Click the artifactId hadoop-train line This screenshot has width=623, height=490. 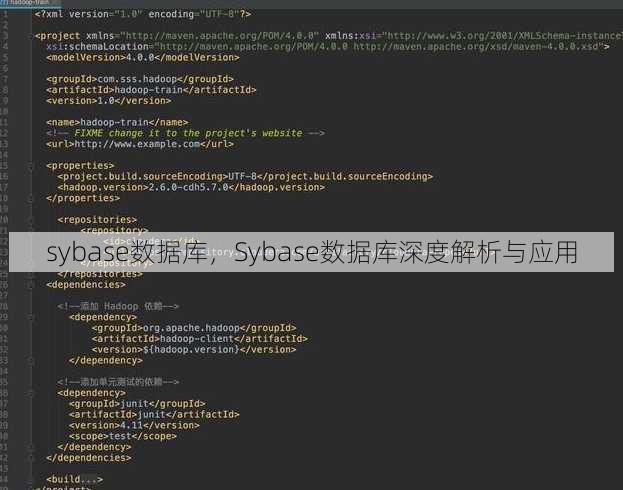151,90
